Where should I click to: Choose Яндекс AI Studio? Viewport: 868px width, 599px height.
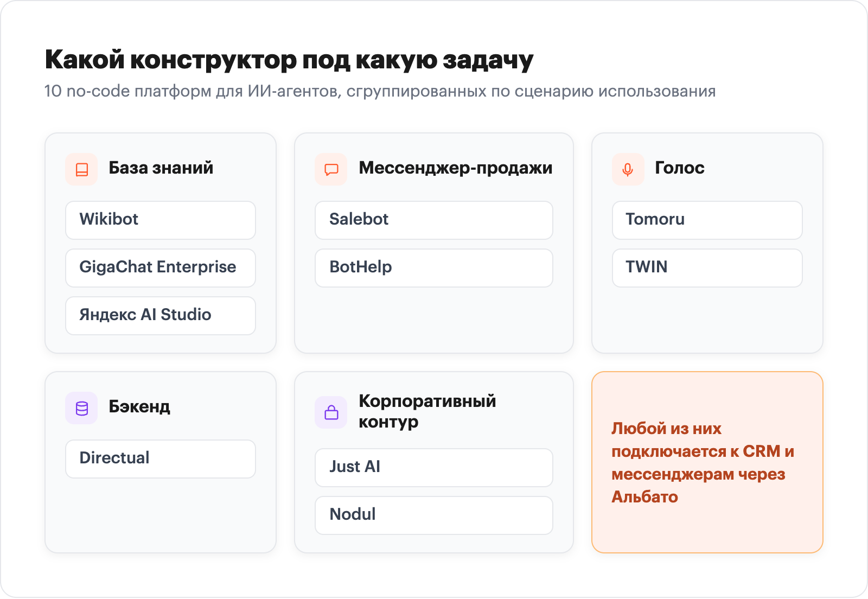point(161,315)
